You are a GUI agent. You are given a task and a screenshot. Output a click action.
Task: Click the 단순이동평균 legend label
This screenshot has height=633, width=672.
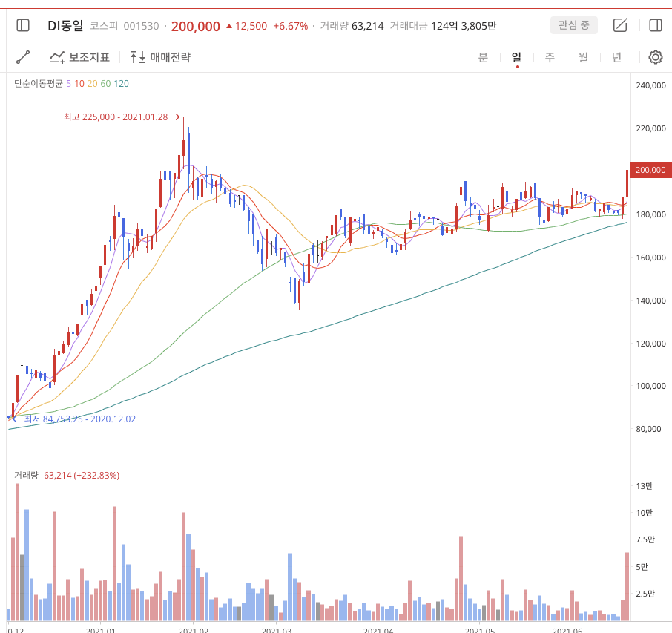39,84
